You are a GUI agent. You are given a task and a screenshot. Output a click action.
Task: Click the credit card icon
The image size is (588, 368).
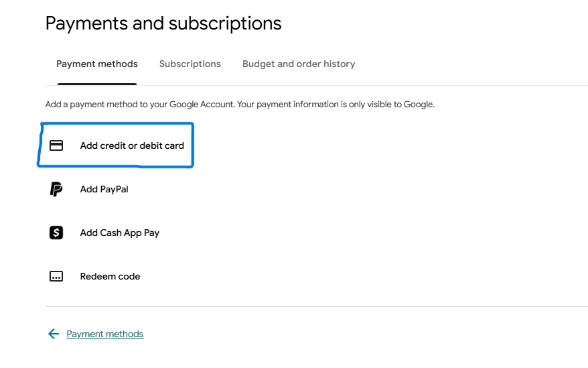click(56, 145)
